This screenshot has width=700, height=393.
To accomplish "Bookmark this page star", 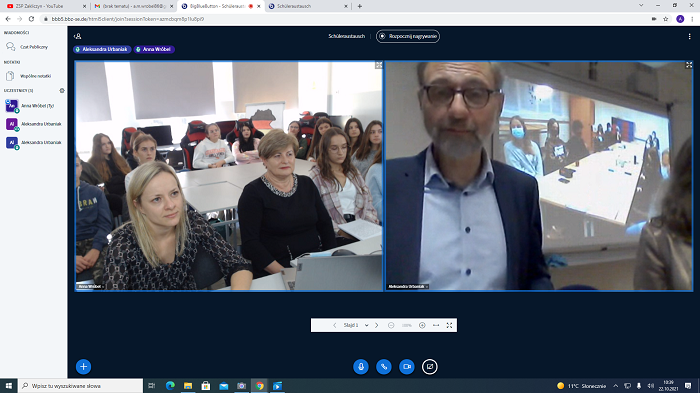I will tap(666, 19).
